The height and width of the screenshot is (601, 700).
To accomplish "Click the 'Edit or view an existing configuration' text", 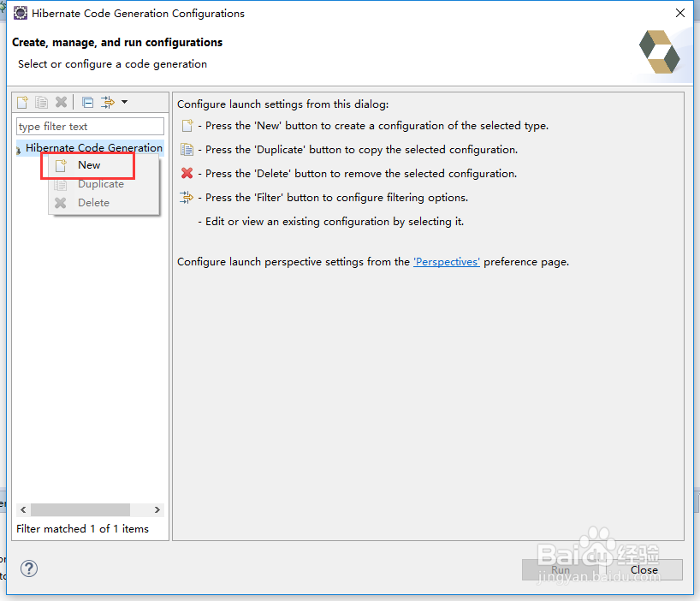I will [335, 222].
